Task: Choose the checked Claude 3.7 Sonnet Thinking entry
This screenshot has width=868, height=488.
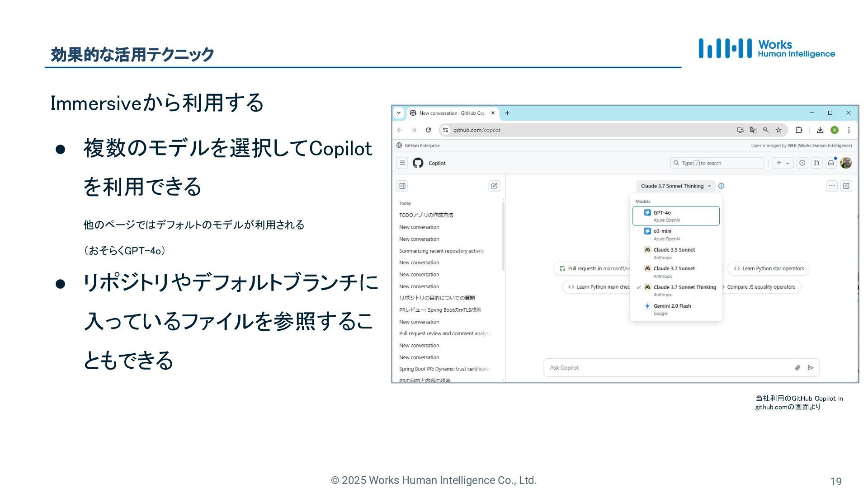Action: pyautogui.click(x=676, y=291)
